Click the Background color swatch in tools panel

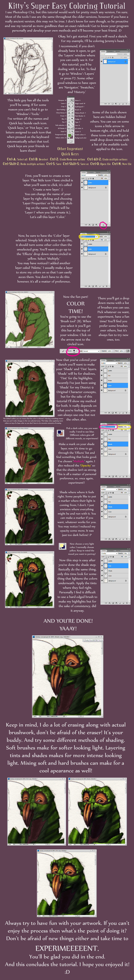tap(72, 137)
